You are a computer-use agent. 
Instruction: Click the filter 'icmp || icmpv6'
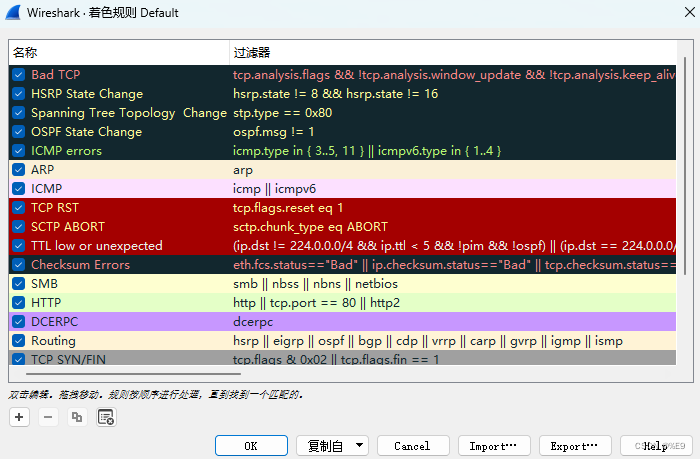coord(274,189)
